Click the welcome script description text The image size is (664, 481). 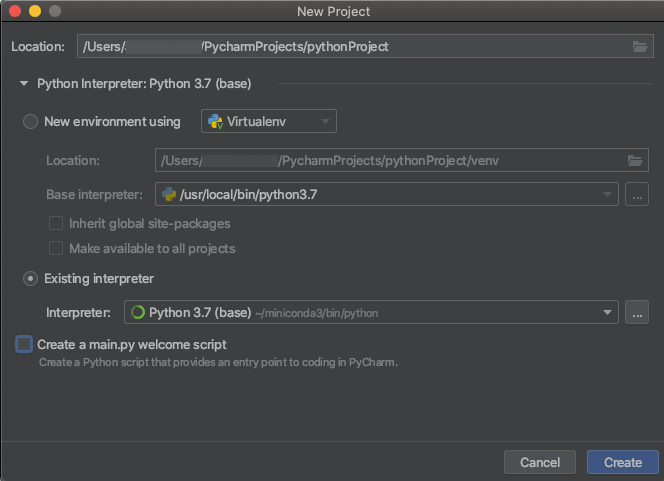(219, 362)
